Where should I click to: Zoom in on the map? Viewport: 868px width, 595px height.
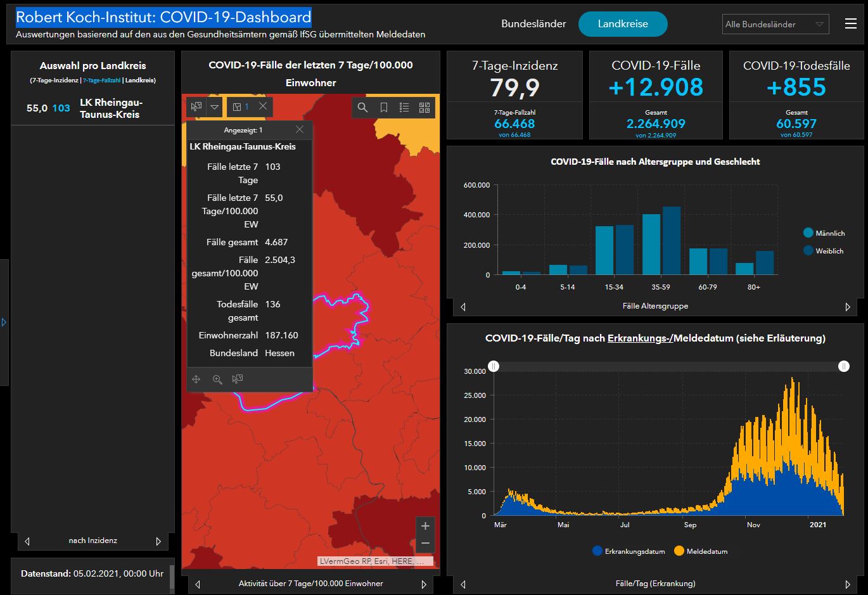click(425, 526)
